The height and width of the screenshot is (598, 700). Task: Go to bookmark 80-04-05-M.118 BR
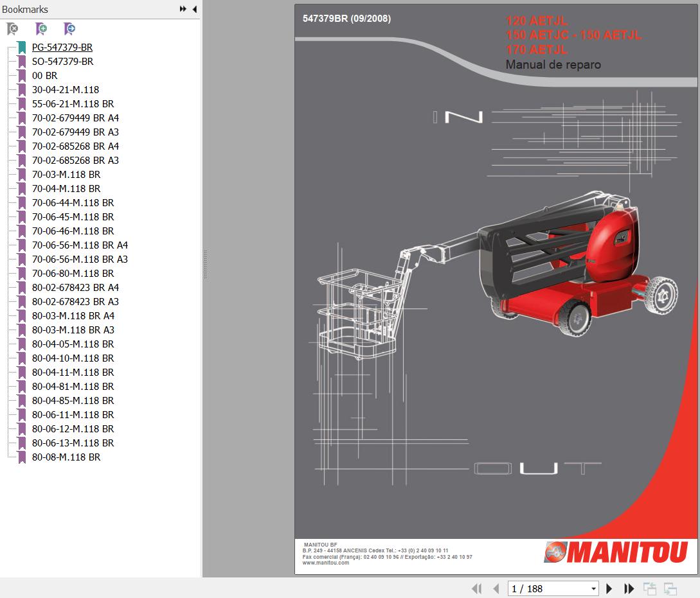click(x=73, y=344)
